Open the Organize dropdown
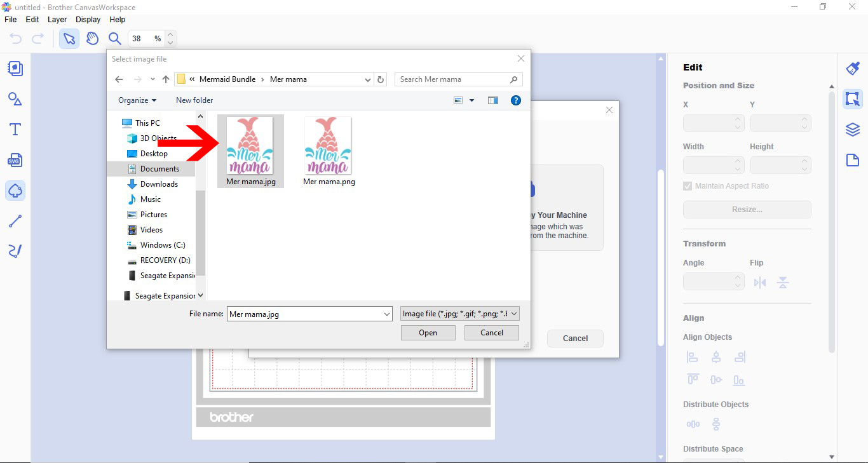Viewport: 868px width, 463px height. point(137,100)
